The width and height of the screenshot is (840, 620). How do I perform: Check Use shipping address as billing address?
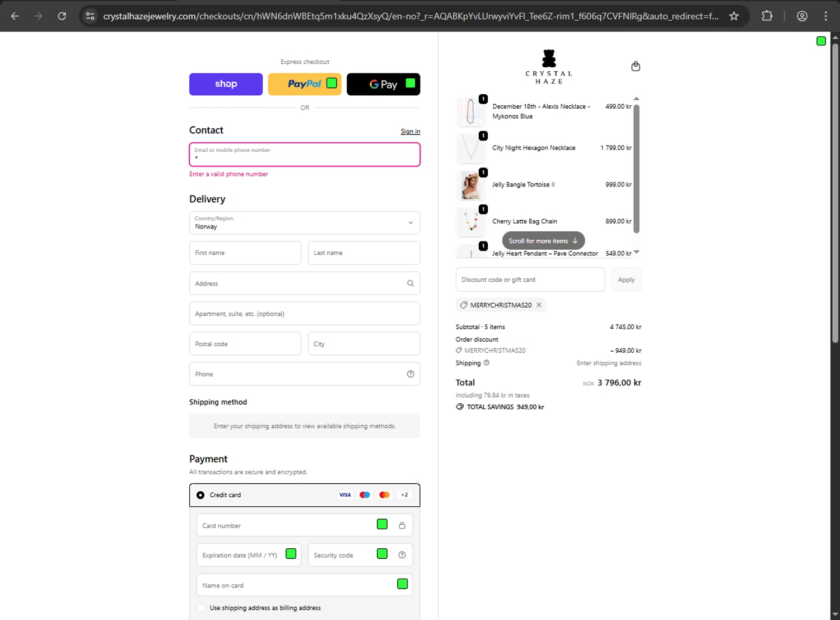201,608
